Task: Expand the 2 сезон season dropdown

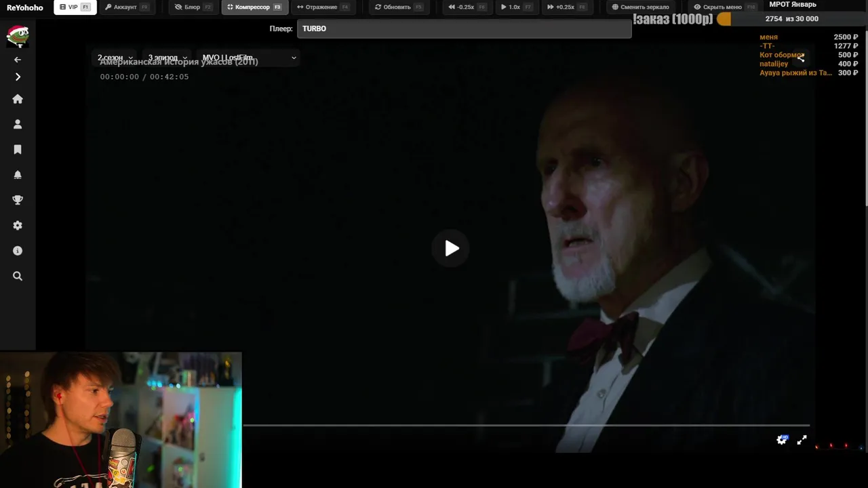Action: (x=115, y=58)
